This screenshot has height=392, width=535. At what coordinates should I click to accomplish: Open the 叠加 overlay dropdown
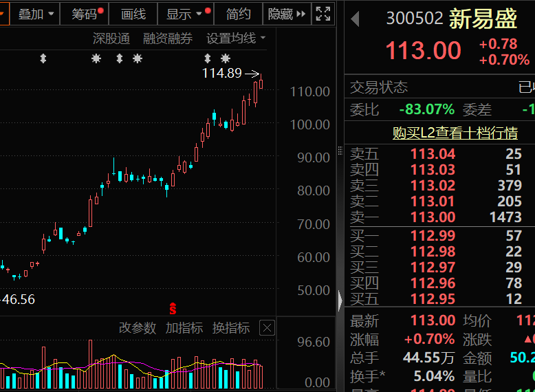(x=36, y=14)
